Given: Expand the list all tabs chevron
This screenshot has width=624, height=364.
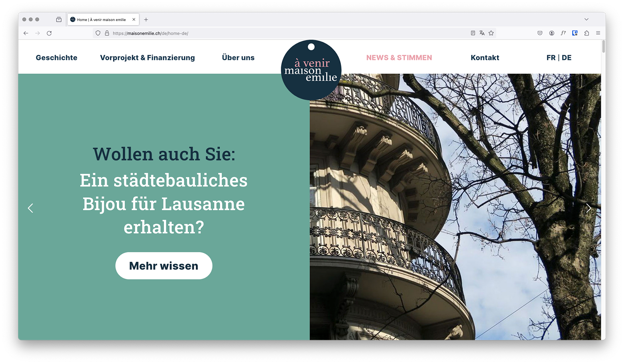Looking at the screenshot, I should coord(586,19).
